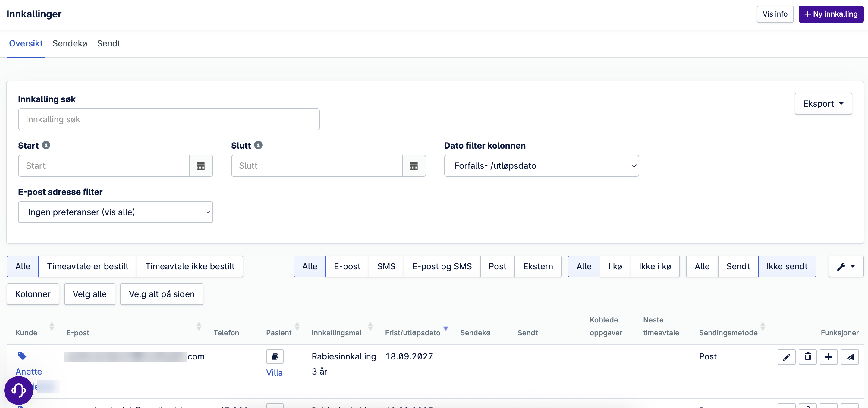
Task: Show info tooltip next to Slutt label
Action: (x=259, y=145)
